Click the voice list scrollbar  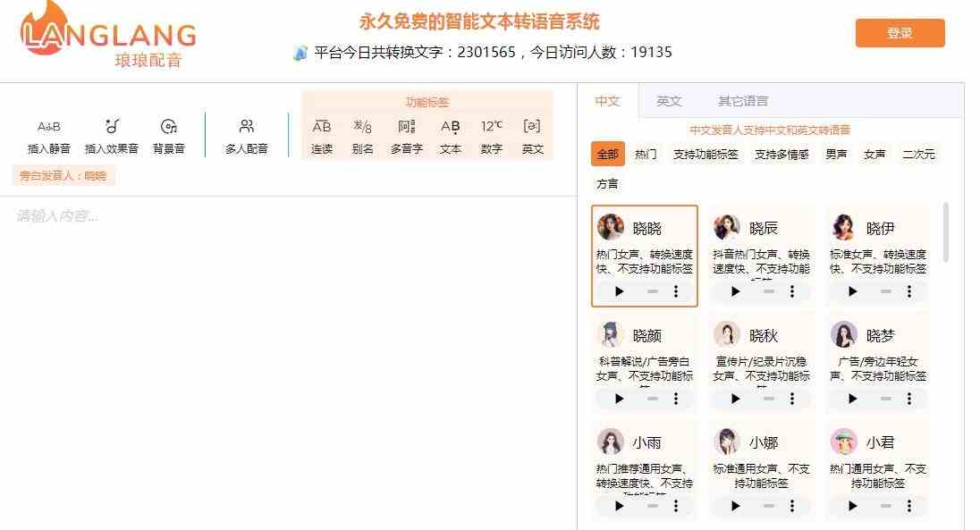946,231
